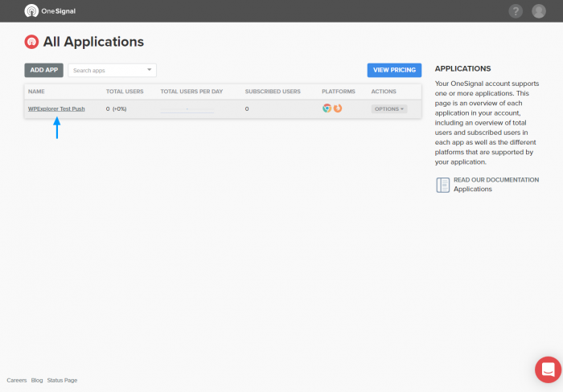Open the Blog footer link
Screen dimensions: 563x392
37,380
